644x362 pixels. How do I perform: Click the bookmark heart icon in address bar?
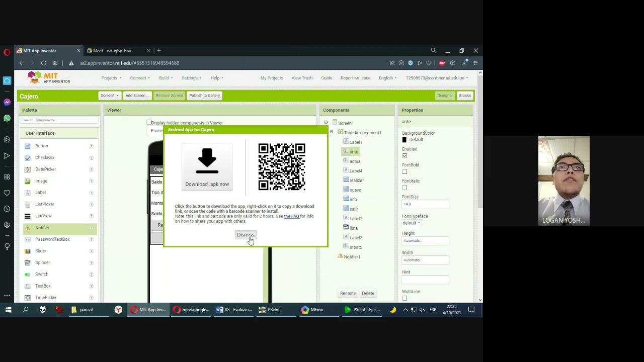(x=429, y=63)
